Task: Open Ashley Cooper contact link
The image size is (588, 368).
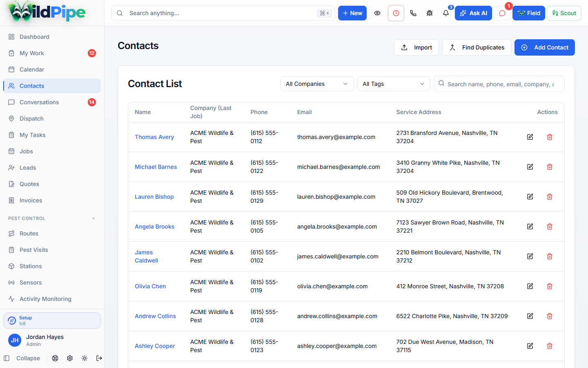Action: tap(155, 346)
